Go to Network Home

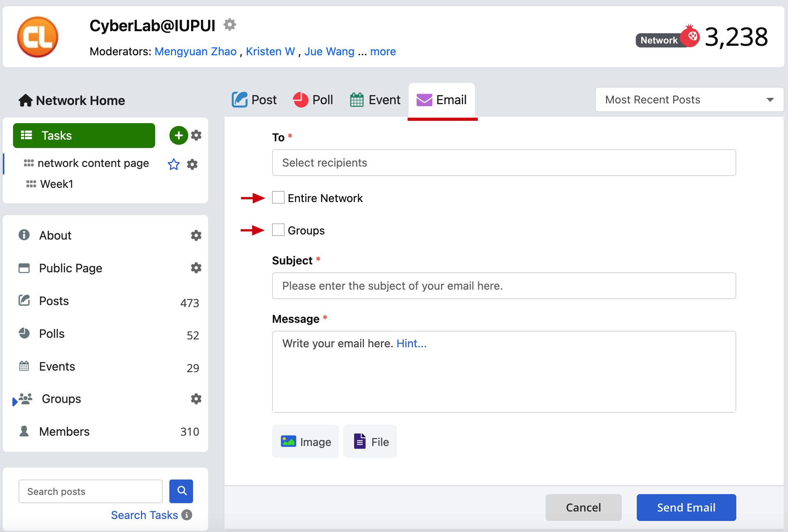point(71,100)
